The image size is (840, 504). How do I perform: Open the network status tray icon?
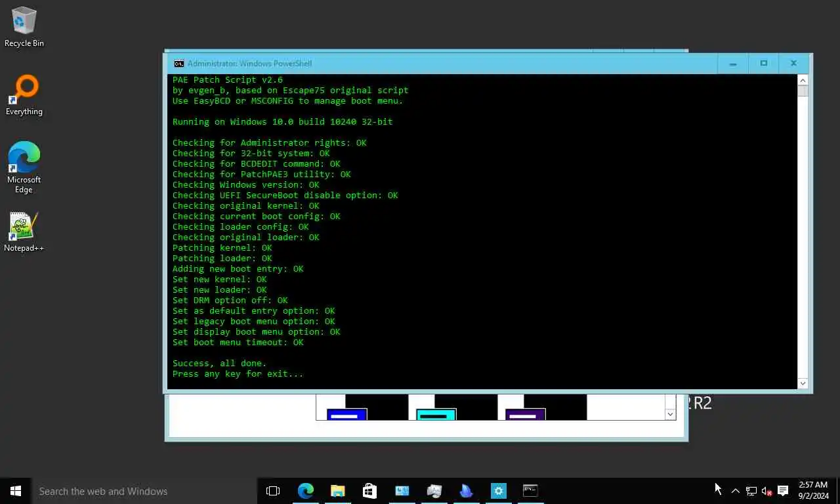pyautogui.click(x=751, y=491)
